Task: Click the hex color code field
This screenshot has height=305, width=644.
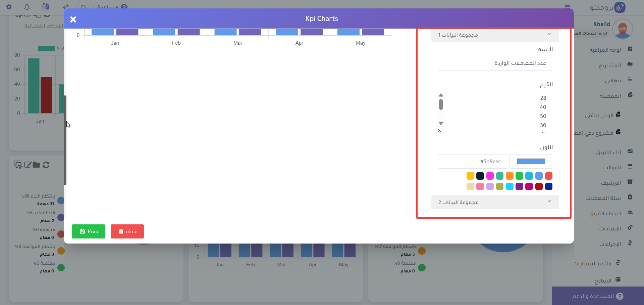Action: (473, 162)
